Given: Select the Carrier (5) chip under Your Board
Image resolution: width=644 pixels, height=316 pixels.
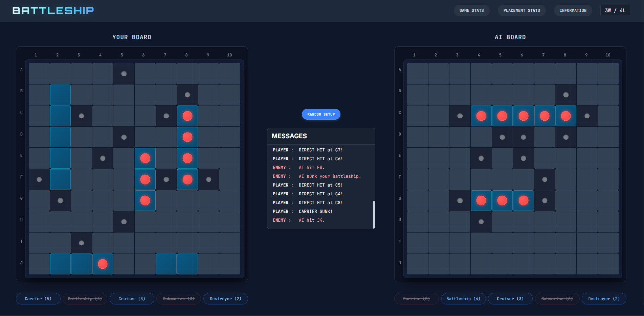Looking at the screenshot, I should click(38, 299).
